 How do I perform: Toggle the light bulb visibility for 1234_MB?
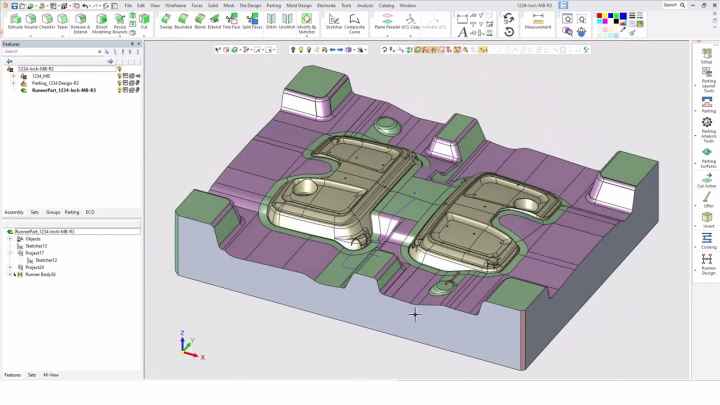pyautogui.click(x=119, y=76)
